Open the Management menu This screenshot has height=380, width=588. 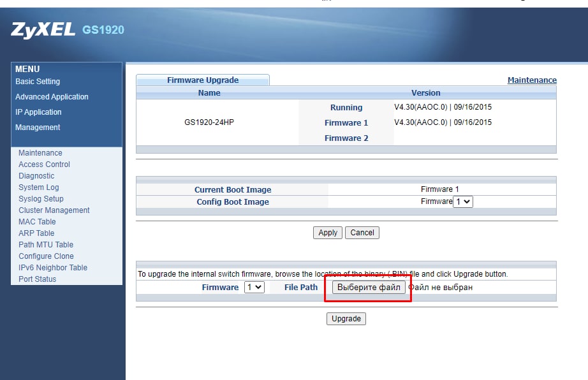click(38, 128)
